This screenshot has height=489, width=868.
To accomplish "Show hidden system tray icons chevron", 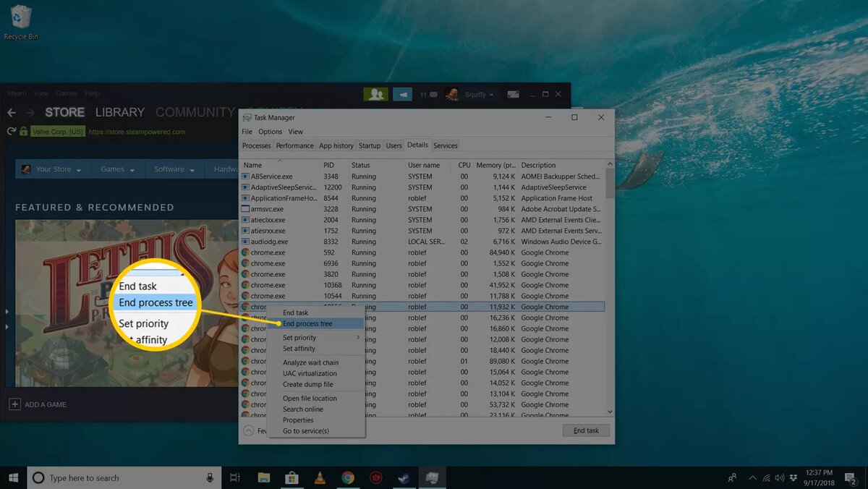I will [751, 477].
